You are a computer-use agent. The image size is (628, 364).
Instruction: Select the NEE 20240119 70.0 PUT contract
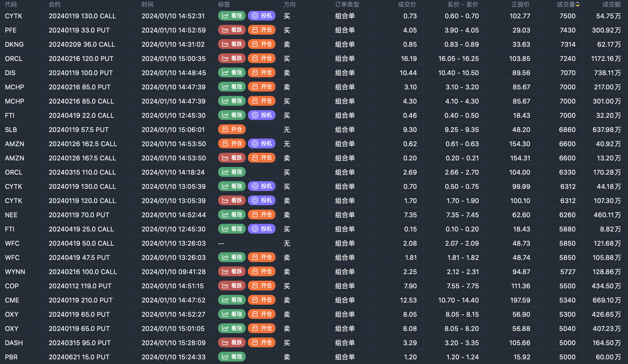click(x=79, y=215)
